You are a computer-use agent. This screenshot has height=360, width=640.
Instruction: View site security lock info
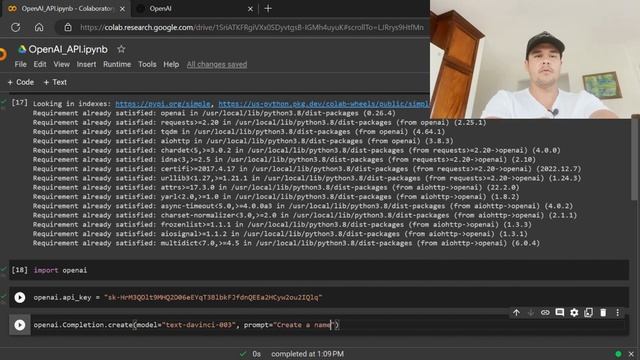tap(68, 27)
